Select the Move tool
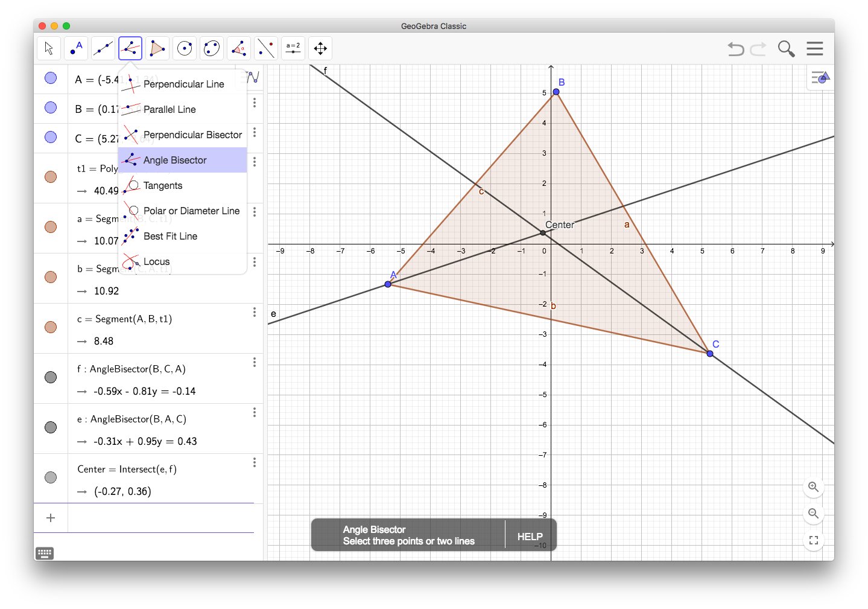Image resolution: width=868 pixels, height=609 pixels. click(x=48, y=48)
